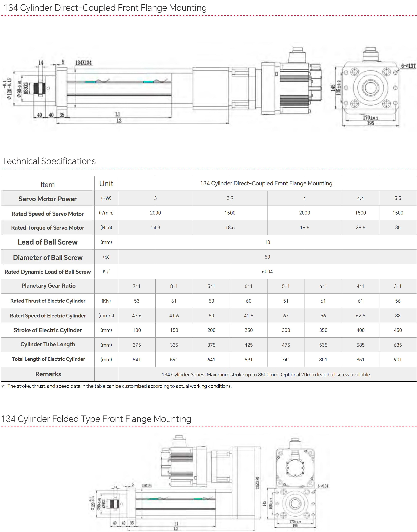Click the 'Item' column header
This screenshot has width=417, height=532.
coord(48,185)
